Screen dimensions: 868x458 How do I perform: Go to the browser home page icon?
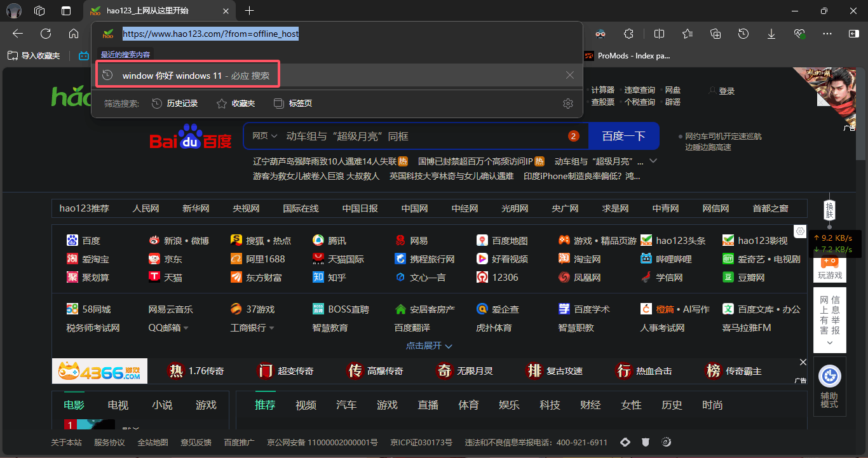74,34
